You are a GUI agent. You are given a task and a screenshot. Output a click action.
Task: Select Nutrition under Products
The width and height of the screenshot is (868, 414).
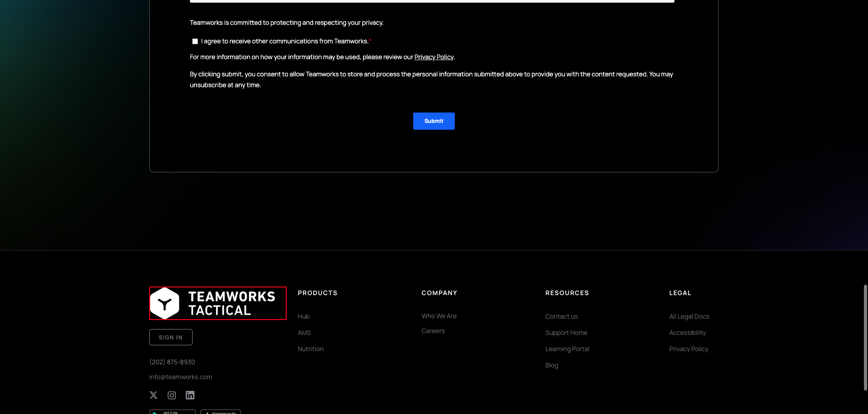[x=311, y=348]
